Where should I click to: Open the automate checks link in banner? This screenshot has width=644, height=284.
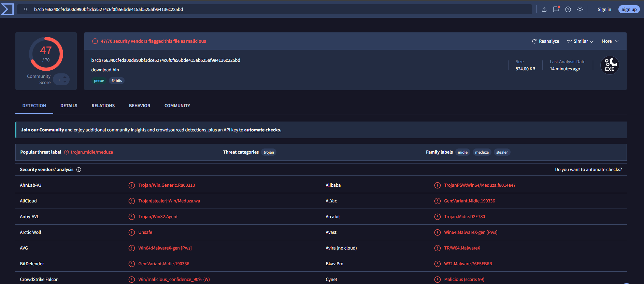[263, 130]
